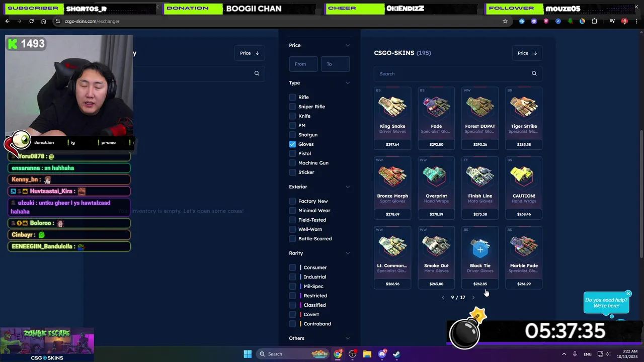Open Chrome from the taskbar
Viewport: 644px width, 362px height.
click(338, 354)
